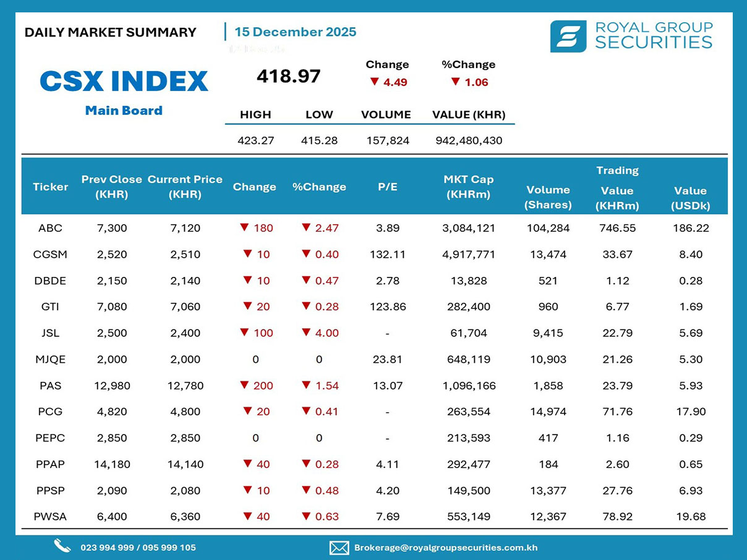Open the Brokerage@royalgroupsecurities.com.kh email link

445,548
